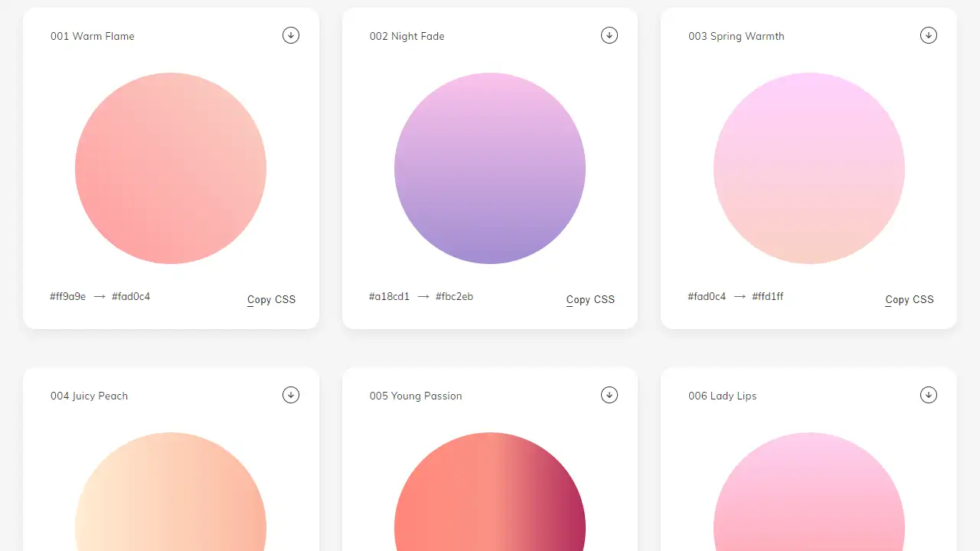Click the download icon on Spring Warmth card
This screenshot has height=551, width=980.
point(929,35)
